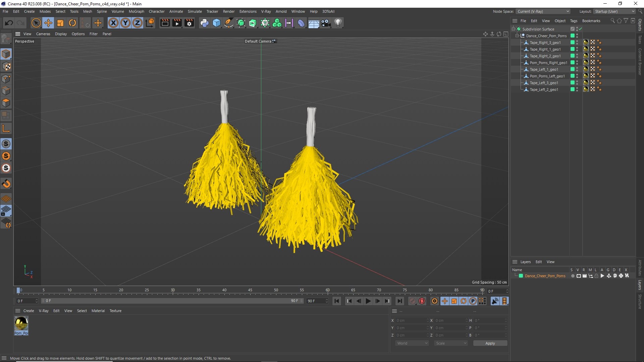Open the V-Ray menu in menu bar
Image resolution: width=644 pixels, height=362 pixels.
tap(266, 11)
